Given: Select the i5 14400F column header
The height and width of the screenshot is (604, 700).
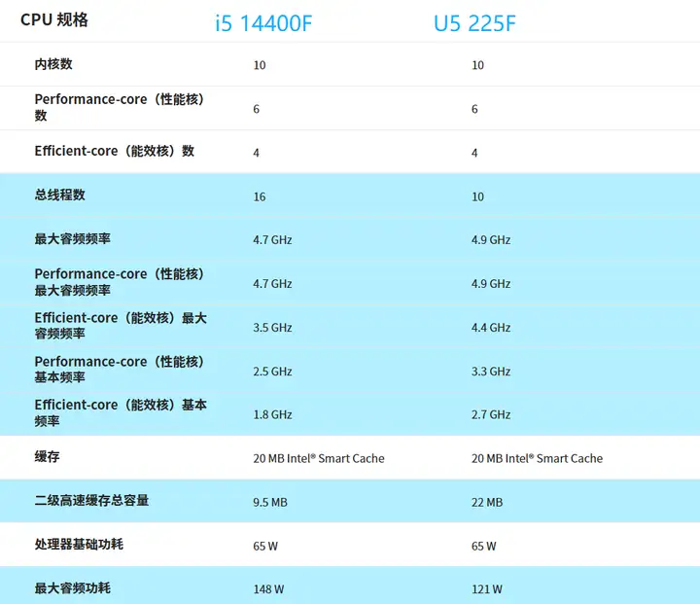Looking at the screenshot, I should pos(263,23).
